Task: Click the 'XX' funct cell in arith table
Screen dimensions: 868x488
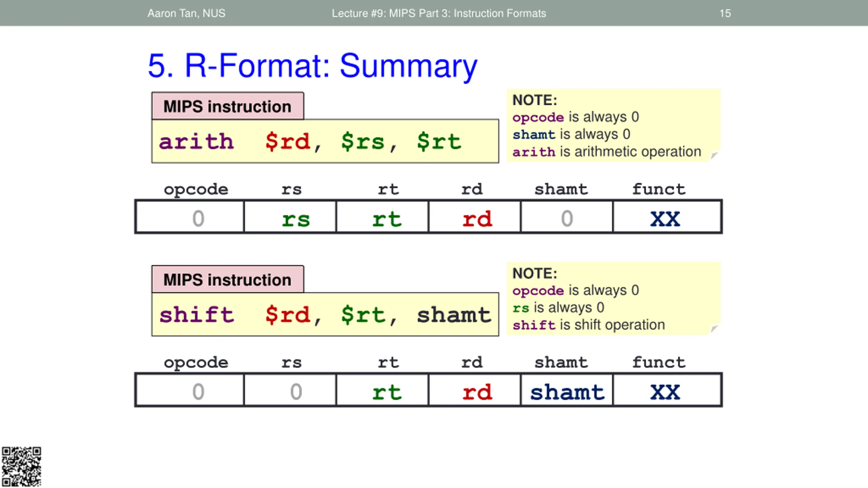Action: coord(667,217)
